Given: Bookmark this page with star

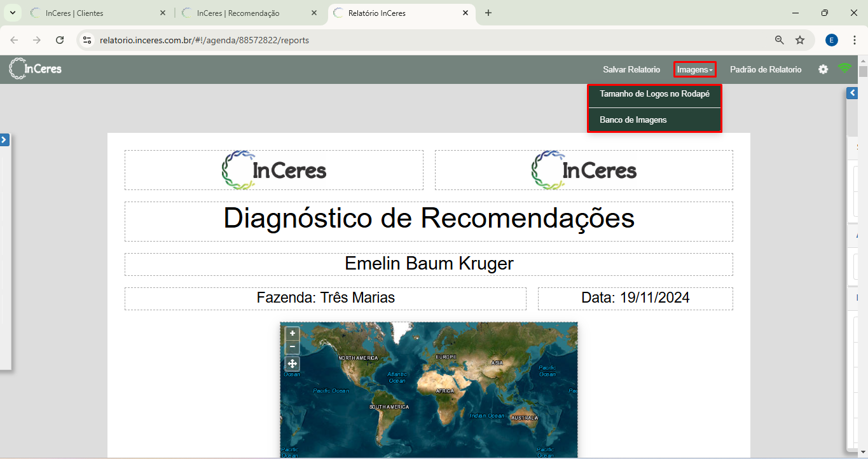Looking at the screenshot, I should click(x=800, y=40).
